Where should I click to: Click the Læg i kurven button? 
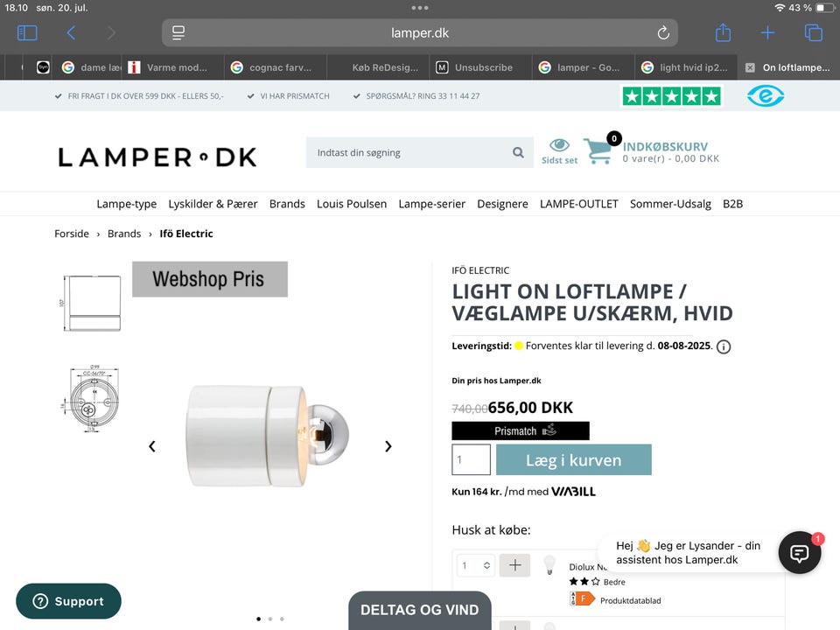(x=574, y=459)
